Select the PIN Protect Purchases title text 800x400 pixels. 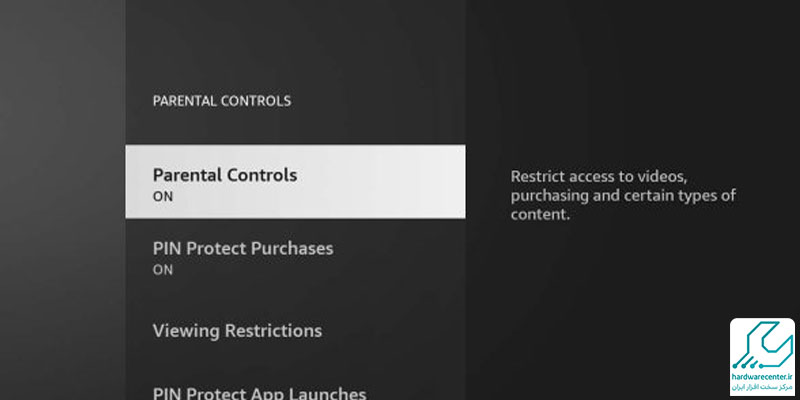(x=243, y=248)
